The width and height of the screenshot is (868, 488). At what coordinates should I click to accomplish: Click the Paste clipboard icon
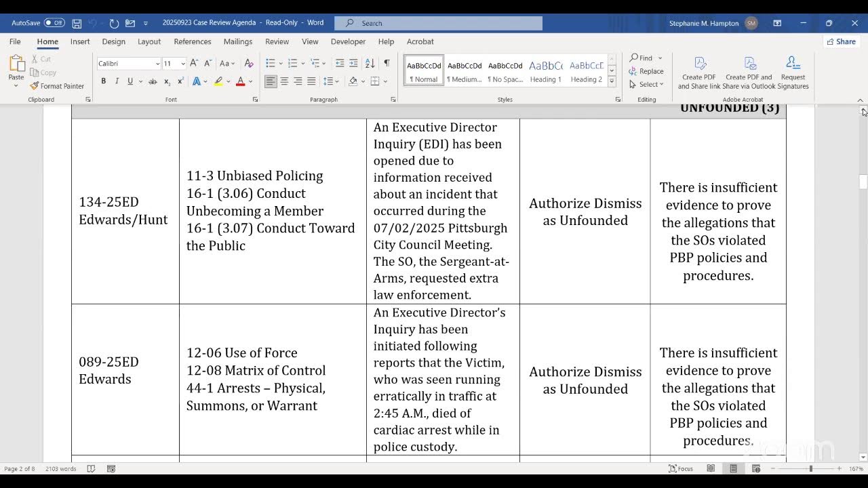(16, 64)
